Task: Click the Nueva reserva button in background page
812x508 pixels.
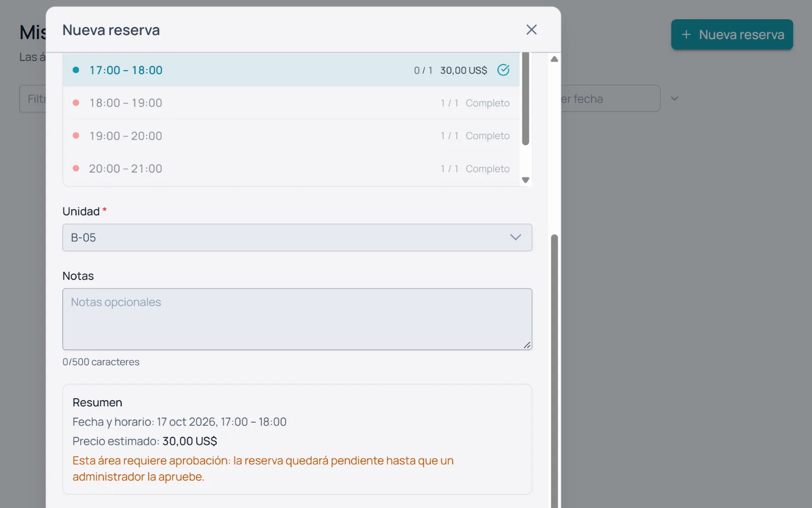Action: coord(732,35)
